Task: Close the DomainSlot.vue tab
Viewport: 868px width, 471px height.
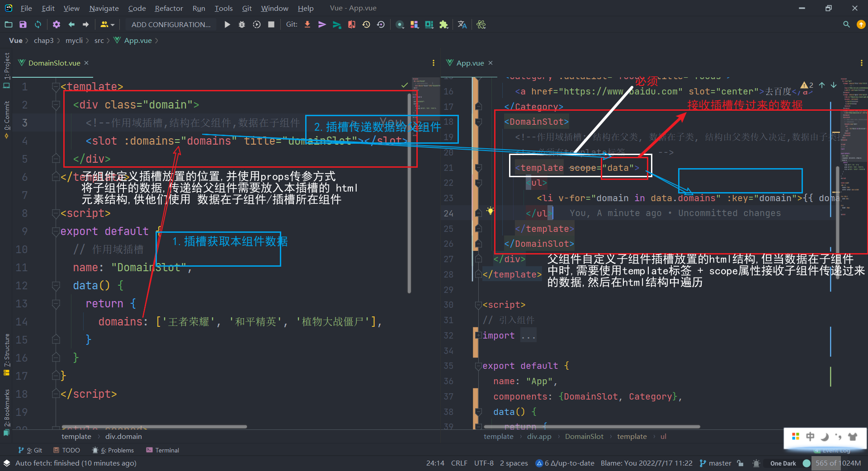Action: point(86,63)
